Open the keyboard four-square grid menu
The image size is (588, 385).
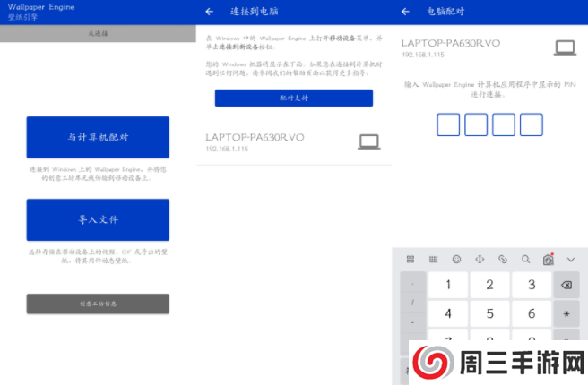[x=411, y=259]
